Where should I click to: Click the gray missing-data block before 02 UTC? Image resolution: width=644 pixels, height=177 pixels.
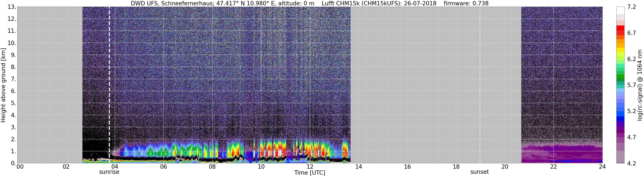tap(50, 85)
